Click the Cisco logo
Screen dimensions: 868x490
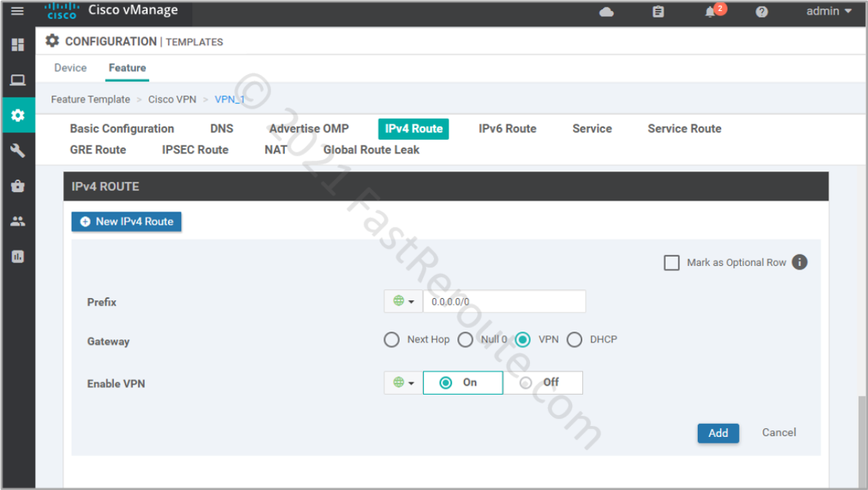[x=62, y=11]
